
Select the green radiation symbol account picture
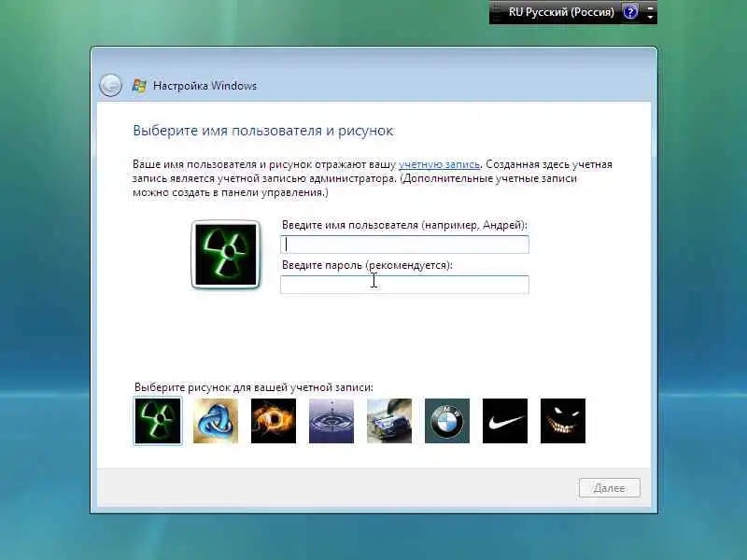click(x=158, y=421)
